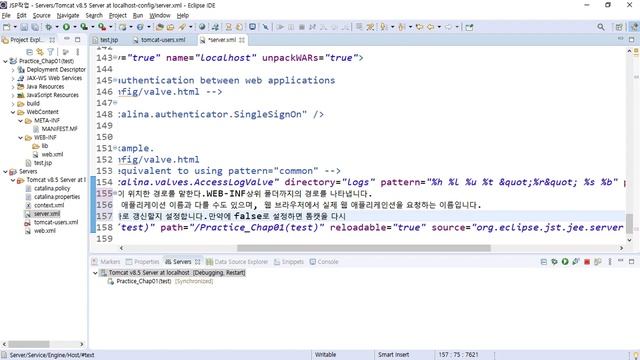The height and width of the screenshot is (360, 640).
Task: Open the Window menu
Action: (160, 16)
